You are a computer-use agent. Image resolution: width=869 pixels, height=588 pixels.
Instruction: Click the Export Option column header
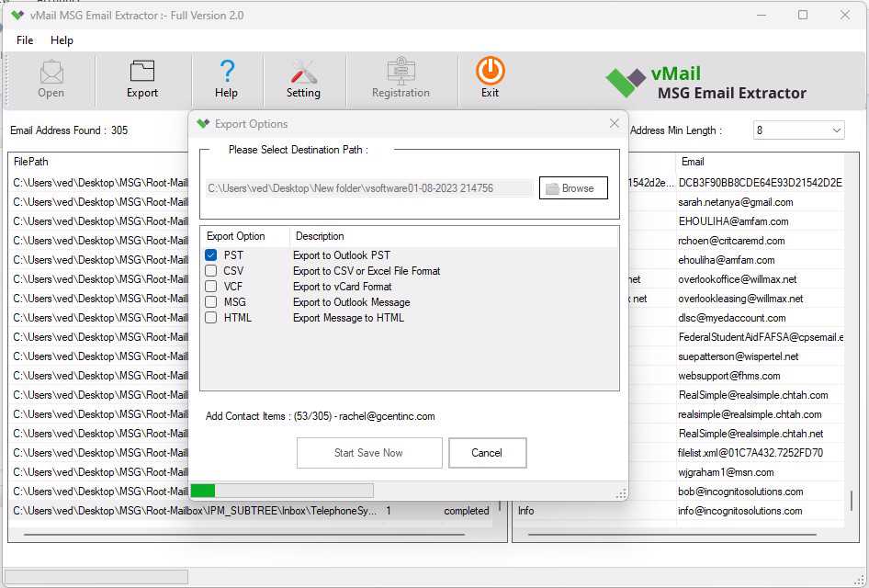pos(235,236)
